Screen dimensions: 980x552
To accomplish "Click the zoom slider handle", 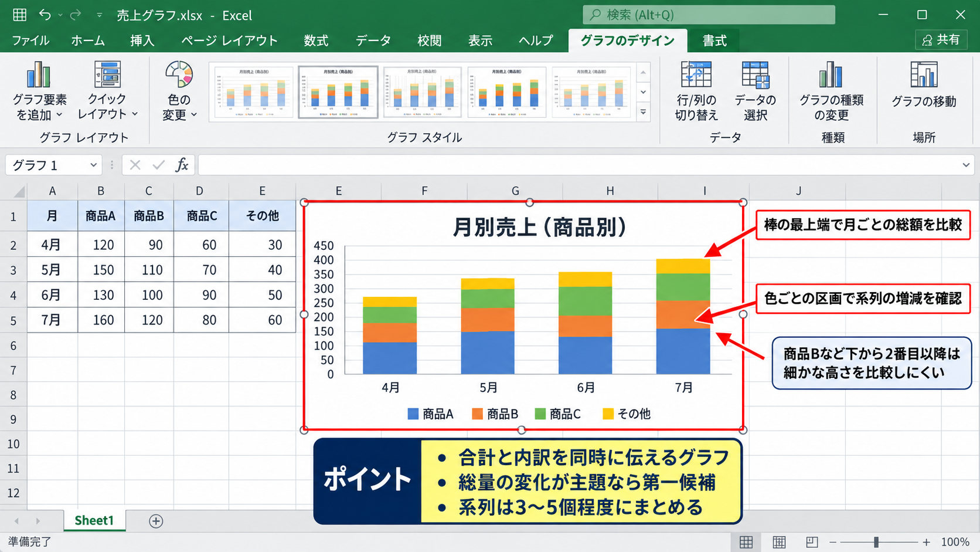I will pos(876,543).
